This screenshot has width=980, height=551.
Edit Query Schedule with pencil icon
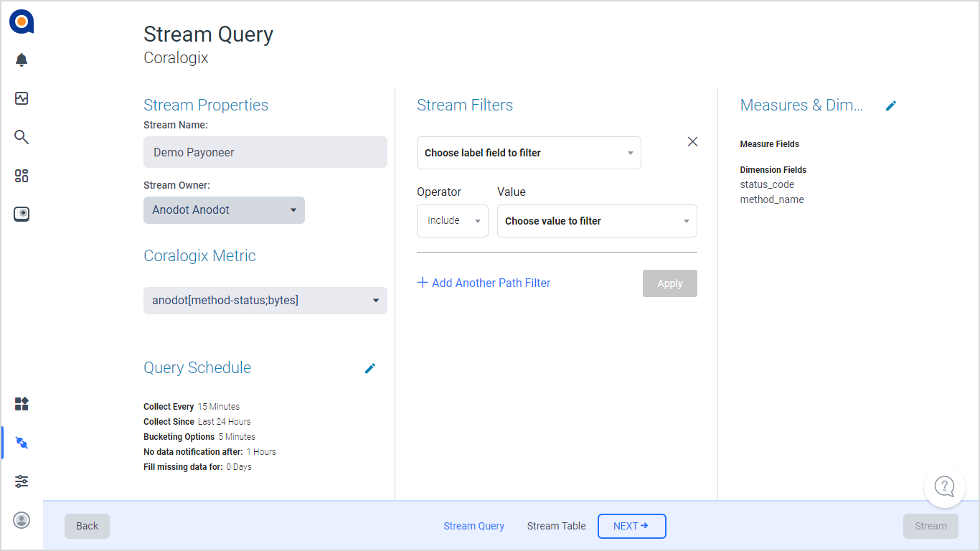click(370, 368)
